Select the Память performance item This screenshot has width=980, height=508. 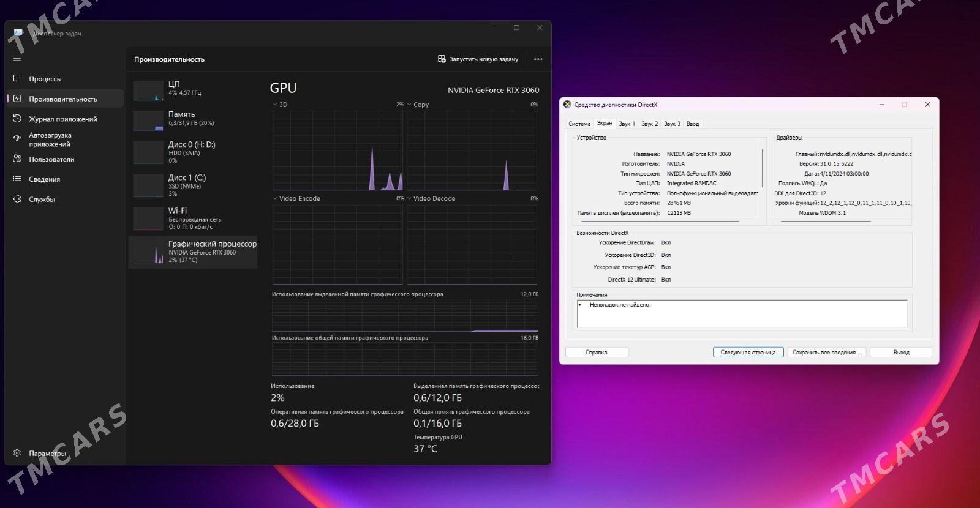193,120
